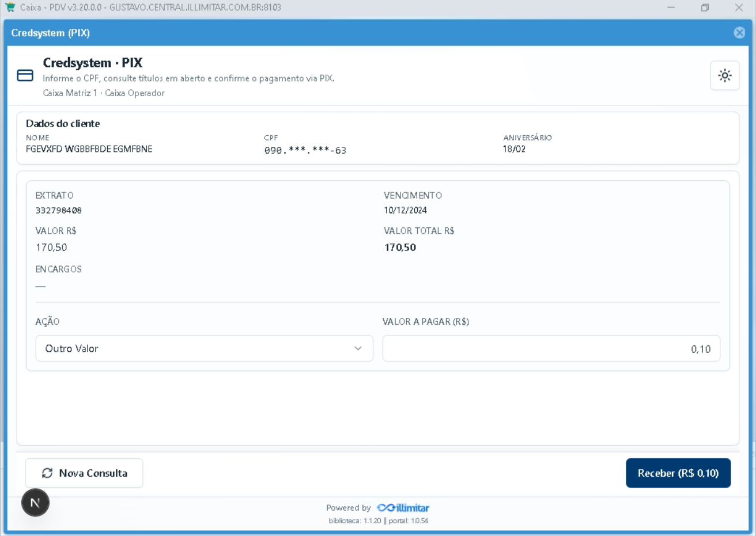Click the green cart icon in title bar
Screen dimensions: 756x536
click(10, 7)
